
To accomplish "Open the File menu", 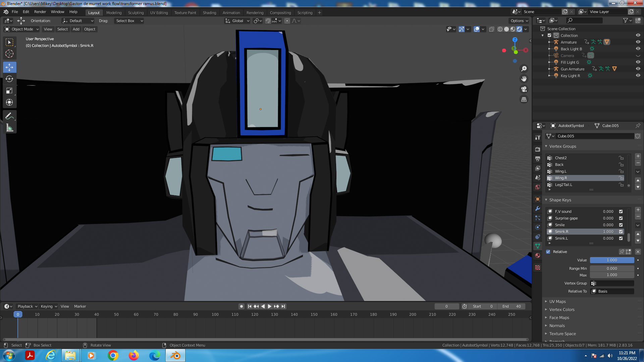I will (x=15, y=12).
